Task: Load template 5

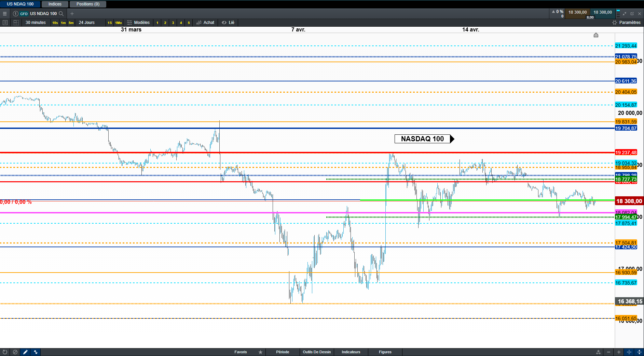Action: pos(189,23)
